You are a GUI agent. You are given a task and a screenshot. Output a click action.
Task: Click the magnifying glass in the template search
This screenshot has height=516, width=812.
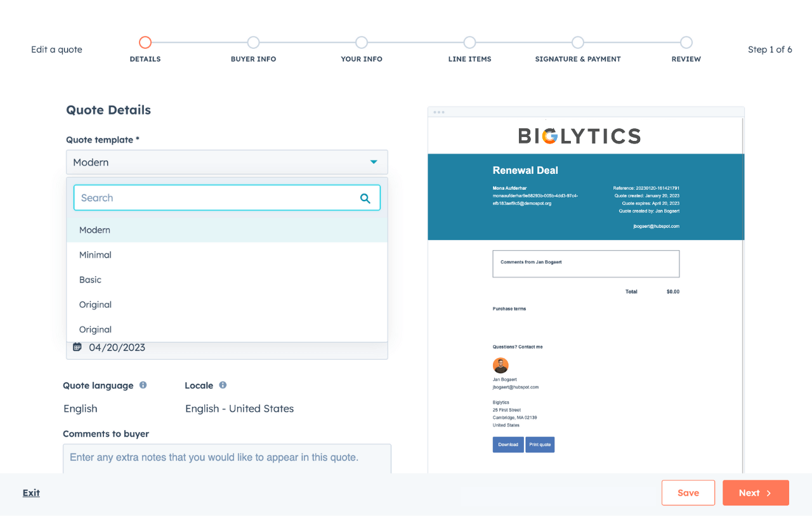pyautogui.click(x=365, y=197)
